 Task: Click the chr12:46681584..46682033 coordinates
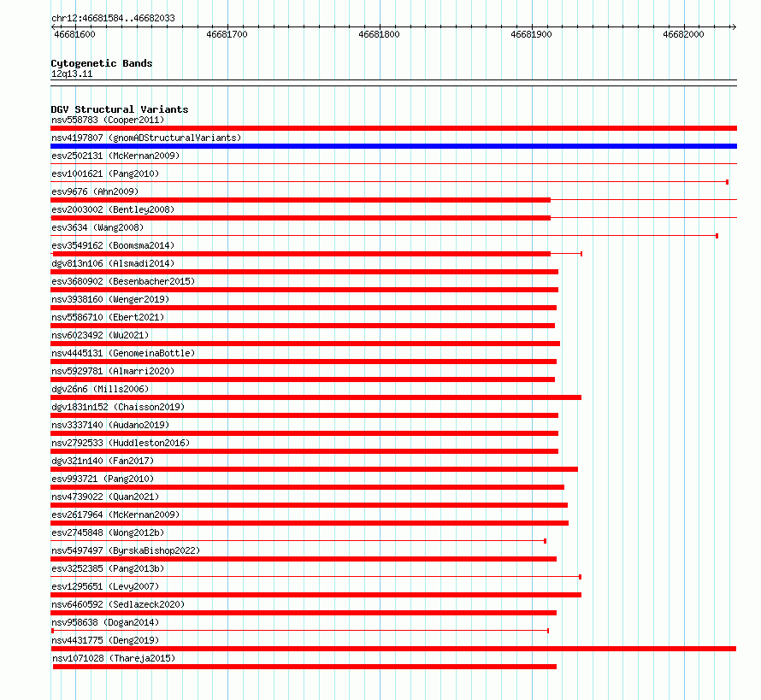pos(113,18)
